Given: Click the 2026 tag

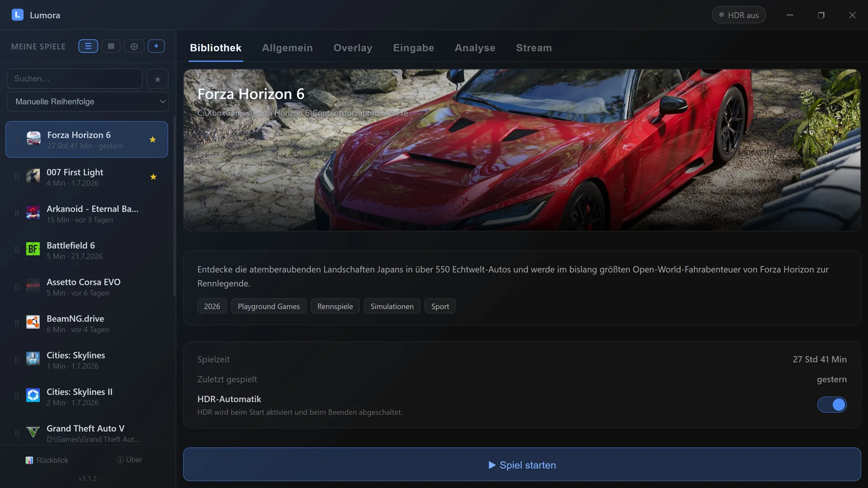Looking at the screenshot, I should coord(212,306).
